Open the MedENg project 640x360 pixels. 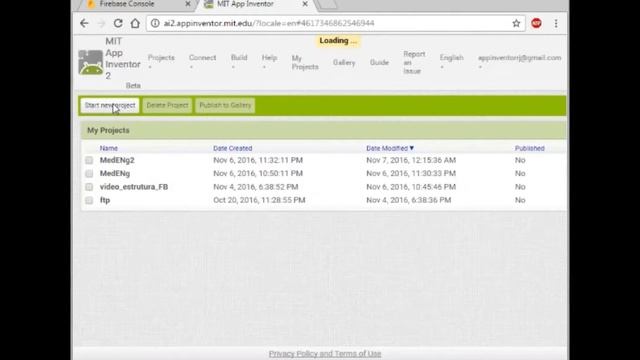coord(115,173)
